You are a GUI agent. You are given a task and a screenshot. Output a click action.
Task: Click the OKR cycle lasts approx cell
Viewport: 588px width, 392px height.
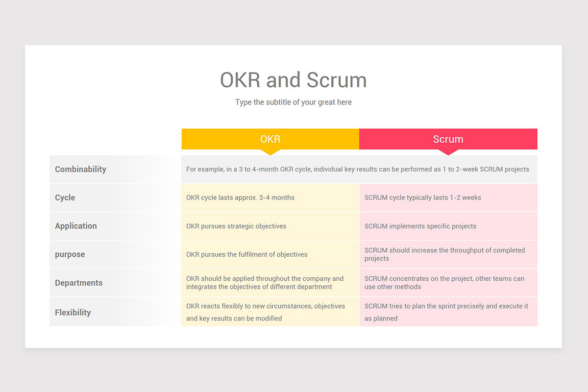270,197
